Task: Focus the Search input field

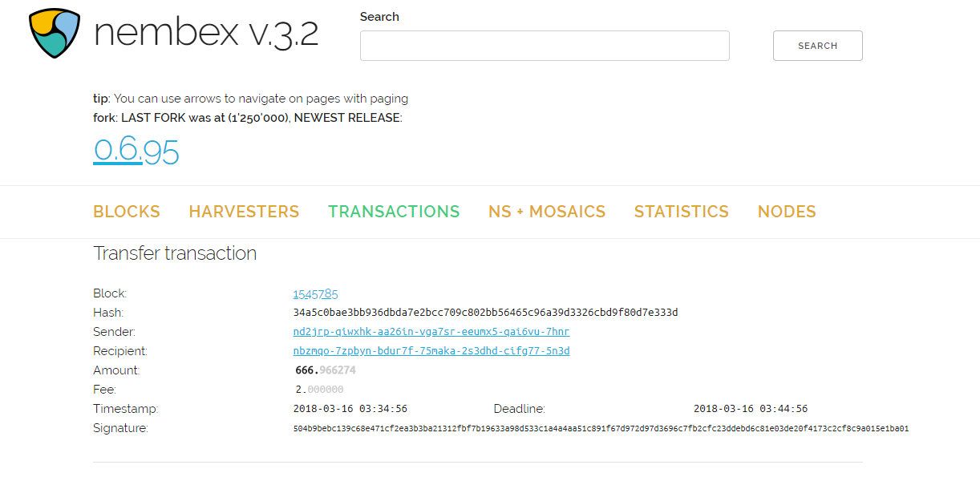Action: (545, 46)
